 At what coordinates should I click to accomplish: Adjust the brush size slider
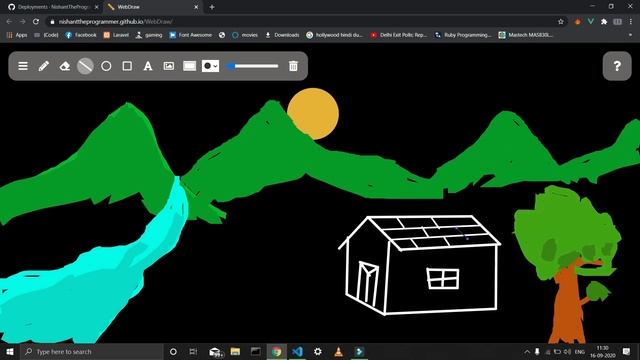point(253,66)
